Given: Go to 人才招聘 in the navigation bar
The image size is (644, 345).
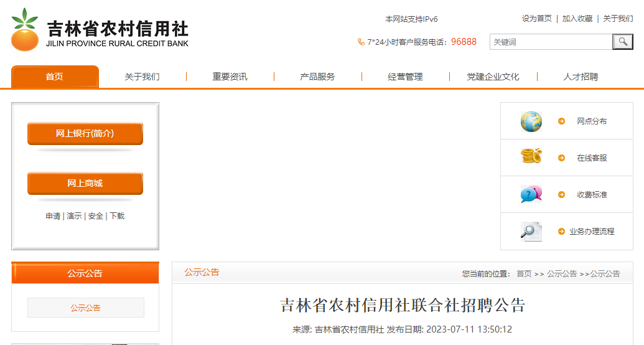Looking at the screenshot, I should click(581, 77).
